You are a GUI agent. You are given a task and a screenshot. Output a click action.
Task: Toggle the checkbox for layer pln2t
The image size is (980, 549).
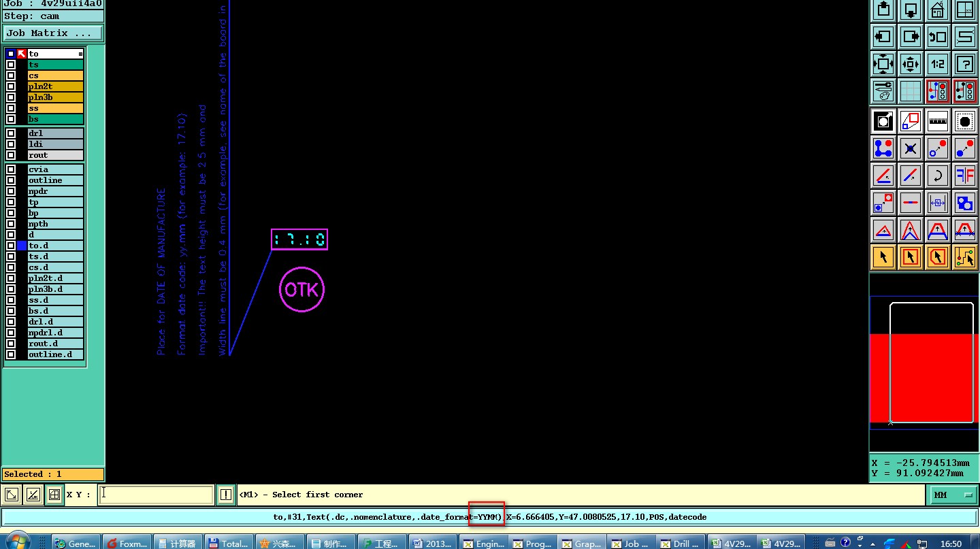11,86
